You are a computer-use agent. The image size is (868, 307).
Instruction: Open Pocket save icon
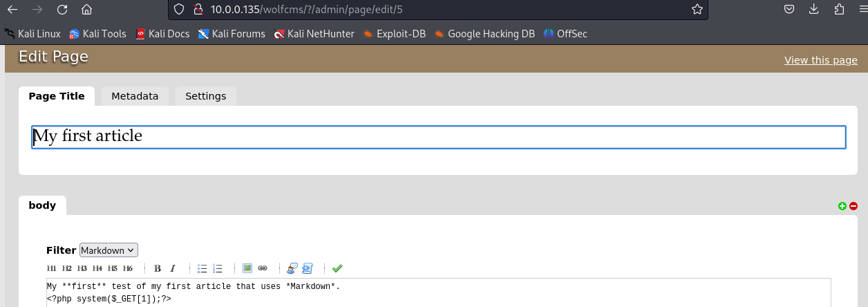click(789, 10)
